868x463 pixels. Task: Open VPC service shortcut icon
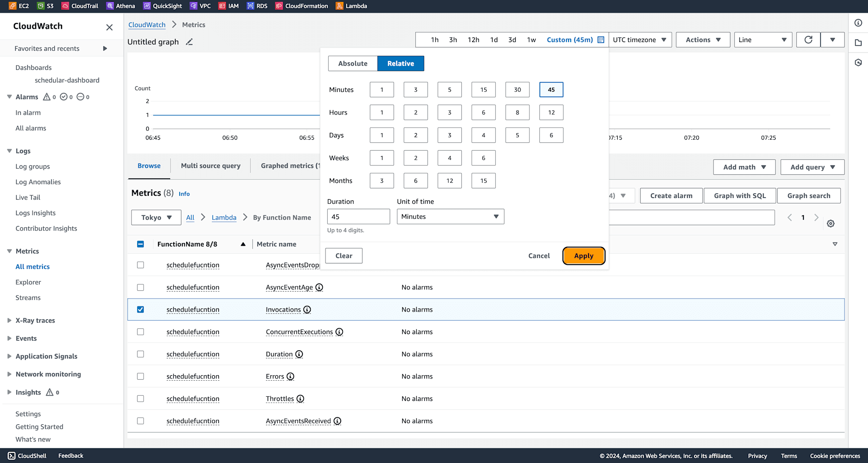click(194, 6)
